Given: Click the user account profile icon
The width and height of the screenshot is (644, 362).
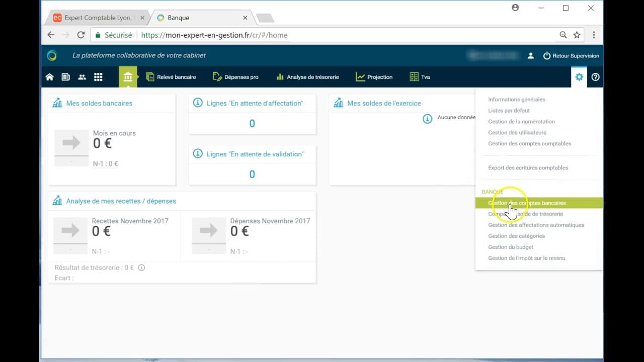Looking at the screenshot, I should [530, 56].
